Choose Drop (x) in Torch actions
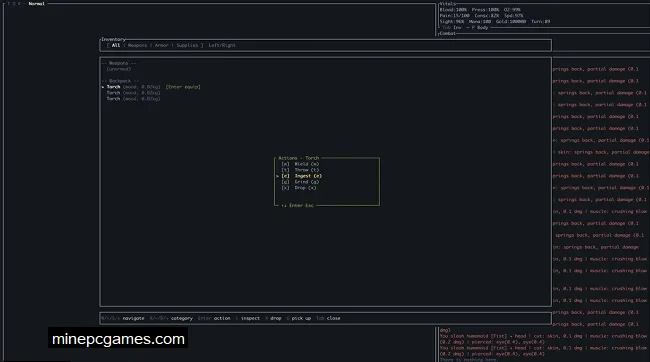This screenshot has width=650, height=362. (x=299, y=188)
